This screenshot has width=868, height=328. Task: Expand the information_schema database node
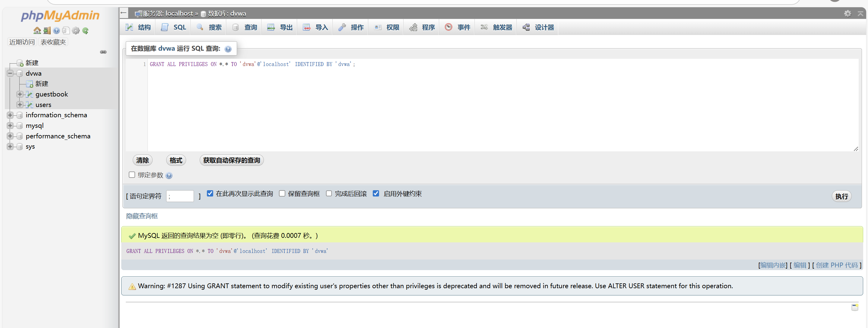pyautogui.click(x=10, y=115)
